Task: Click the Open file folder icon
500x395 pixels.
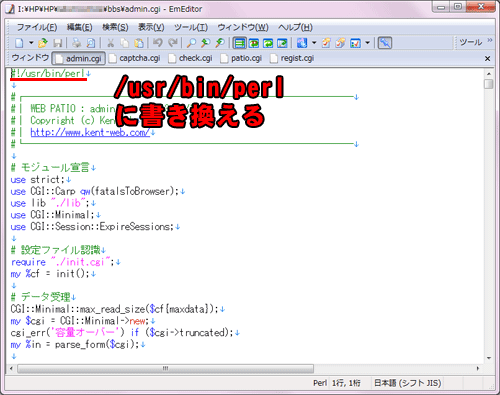Action: click(43, 43)
